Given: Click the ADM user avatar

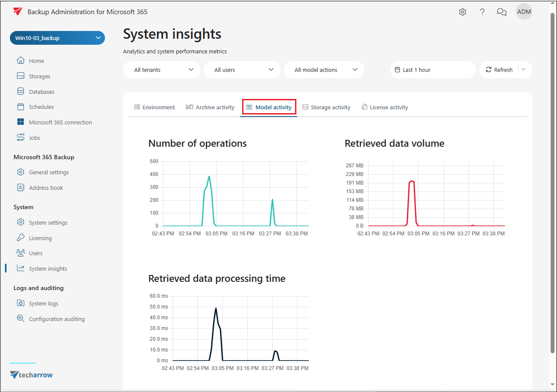Looking at the screenshot, I should 524,12.
